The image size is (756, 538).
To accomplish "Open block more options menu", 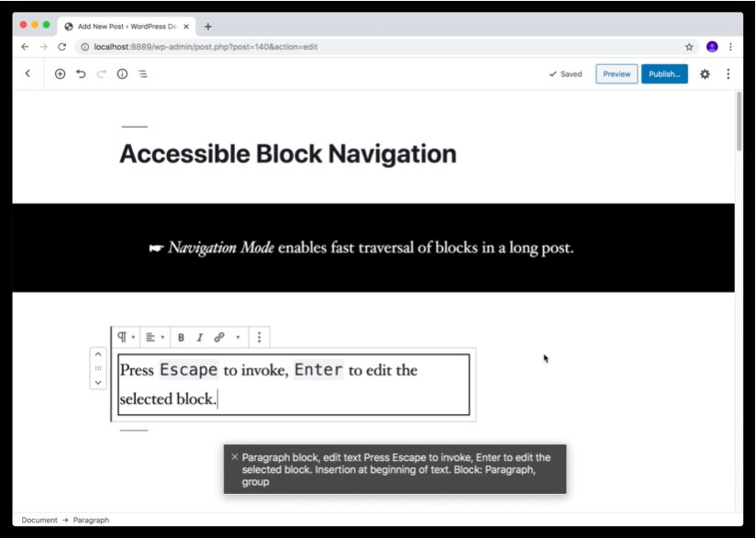I will 260,338.
